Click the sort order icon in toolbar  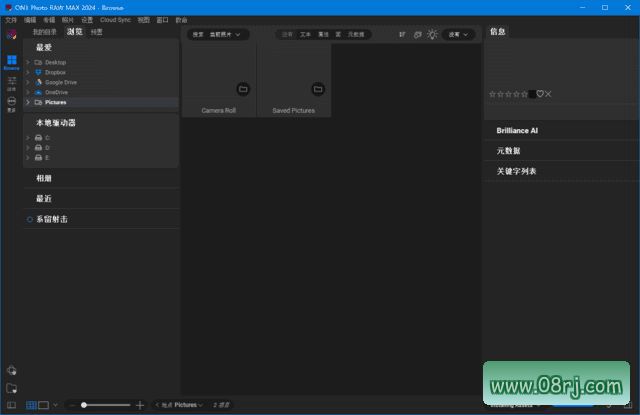[x=402, y=35]
